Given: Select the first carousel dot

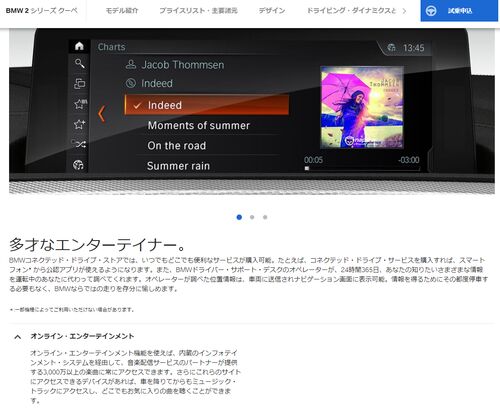Looking at the screenshot, I should point(239,217).
